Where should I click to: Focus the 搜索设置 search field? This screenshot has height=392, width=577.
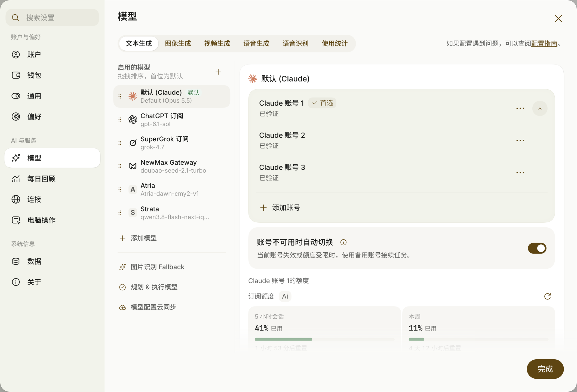tap(53, 18)
